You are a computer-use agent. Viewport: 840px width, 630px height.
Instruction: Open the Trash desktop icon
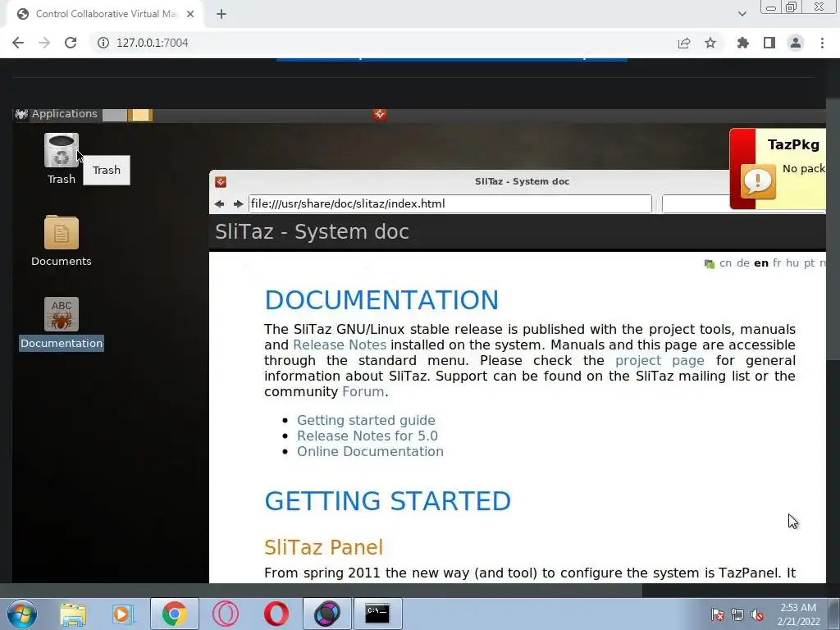(x=61, y=151)
